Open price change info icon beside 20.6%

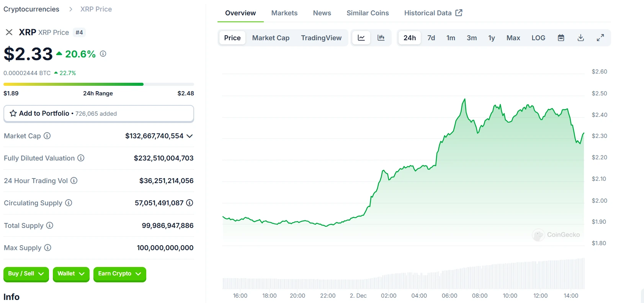[103, 54]
